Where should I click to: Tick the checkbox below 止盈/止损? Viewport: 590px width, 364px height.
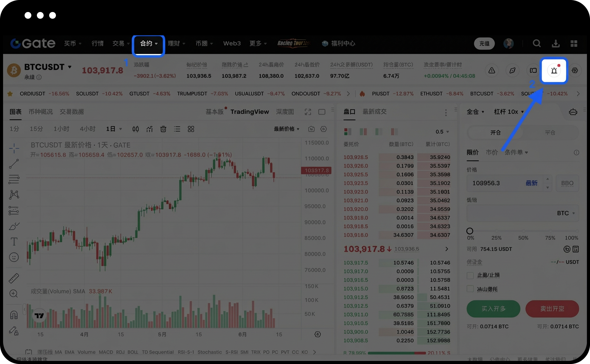pyautogui.click(x=470, y=289)
